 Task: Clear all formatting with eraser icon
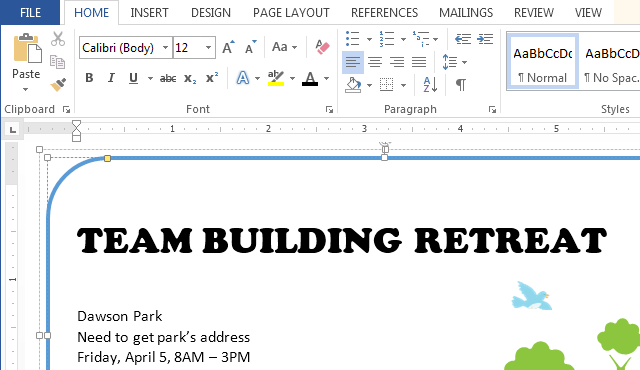[322, 47]
